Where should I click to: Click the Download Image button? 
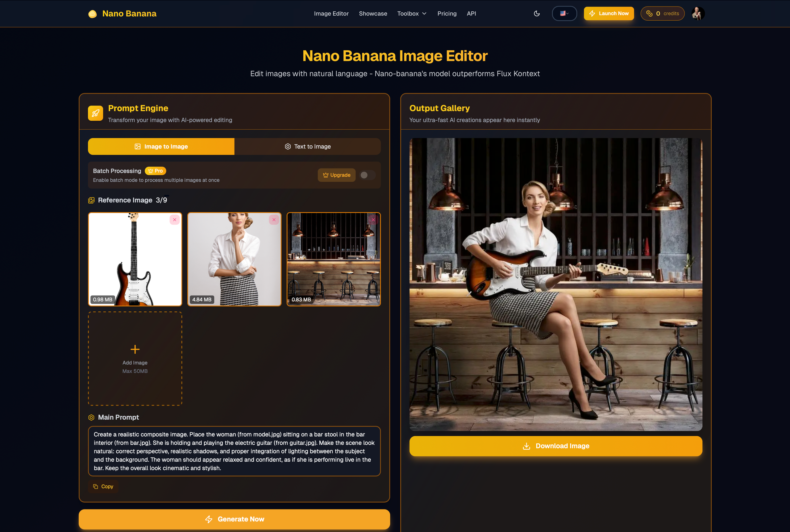(555, 446)
